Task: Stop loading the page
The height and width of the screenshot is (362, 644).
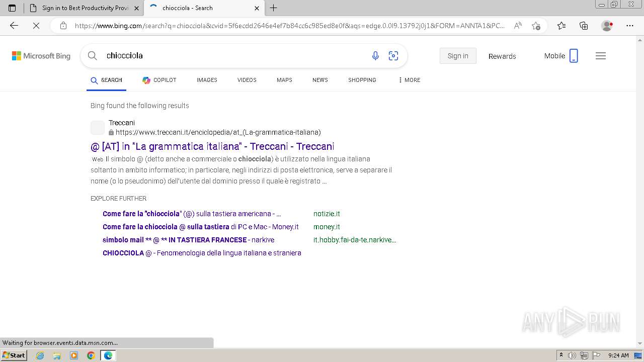Action: click(36, 26)
